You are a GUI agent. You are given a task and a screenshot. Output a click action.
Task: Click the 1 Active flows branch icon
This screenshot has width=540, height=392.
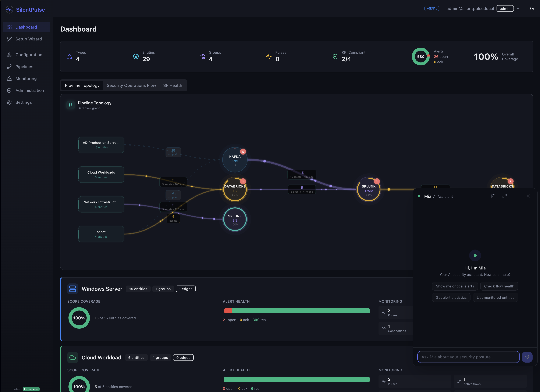(459, 381)
